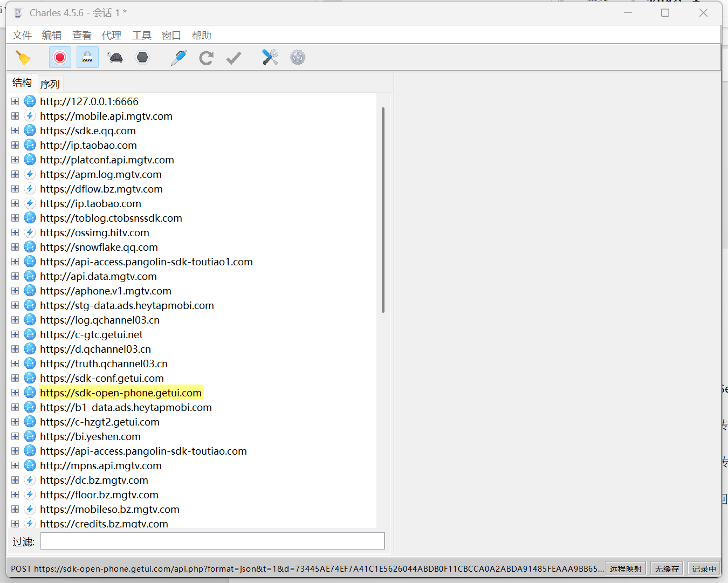This screenshot has width=728, height=583.
Task: Click lightning icon for https://mobileso.bz.mgtv.com
Action: point(30,509)
